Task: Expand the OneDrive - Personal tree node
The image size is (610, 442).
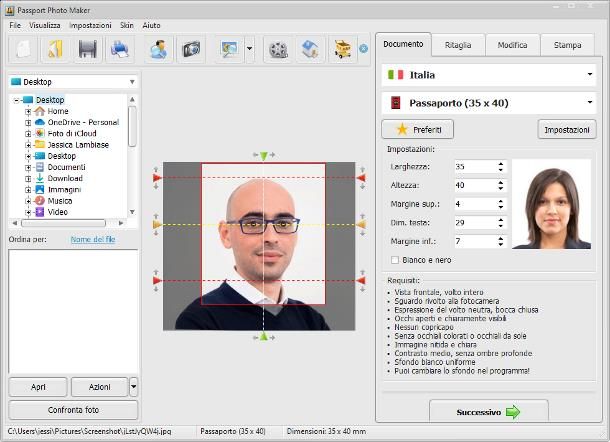Action: pyautogui.click(x=28, y=123)
